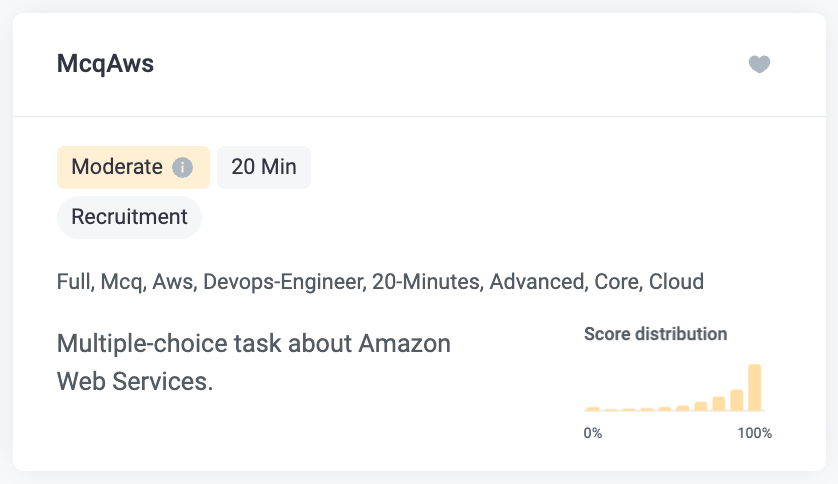Image resolution: width=838 pixels, height=484 pixels.
Task: Click the Core tag text
Action: click(616, 282)
